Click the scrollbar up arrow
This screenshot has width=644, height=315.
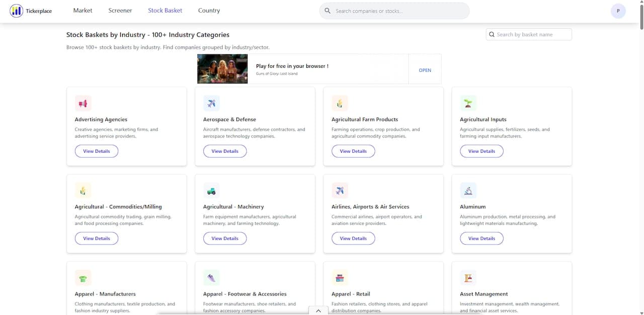640,3
